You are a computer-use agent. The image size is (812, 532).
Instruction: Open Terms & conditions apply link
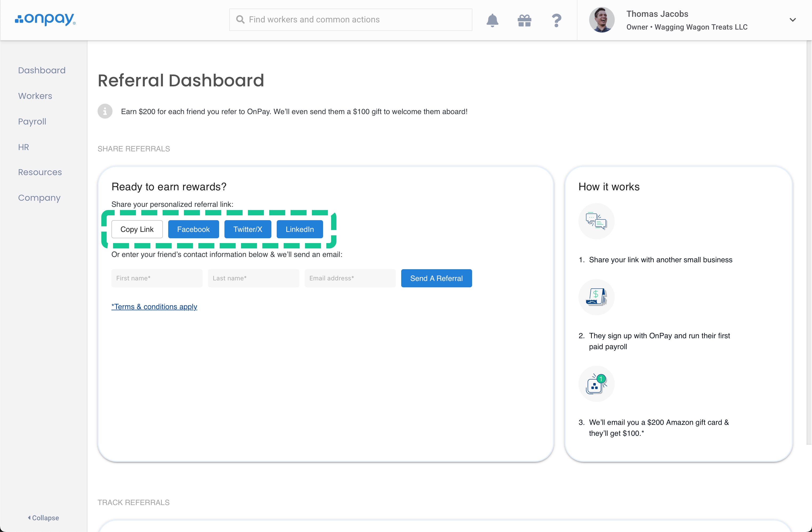(x=154, y=307)
